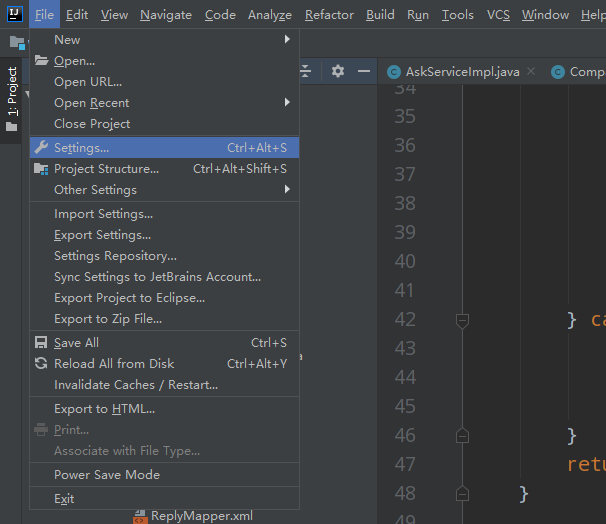Open Settings Repository...
Image resolution: width=606 pixels, height=524 pixels.
coord(164,255)
